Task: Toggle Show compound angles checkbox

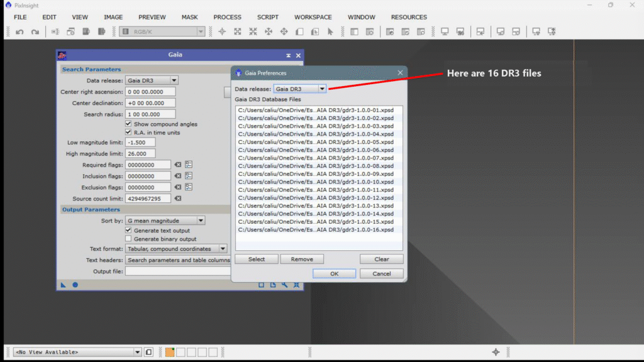Action: 128,124
